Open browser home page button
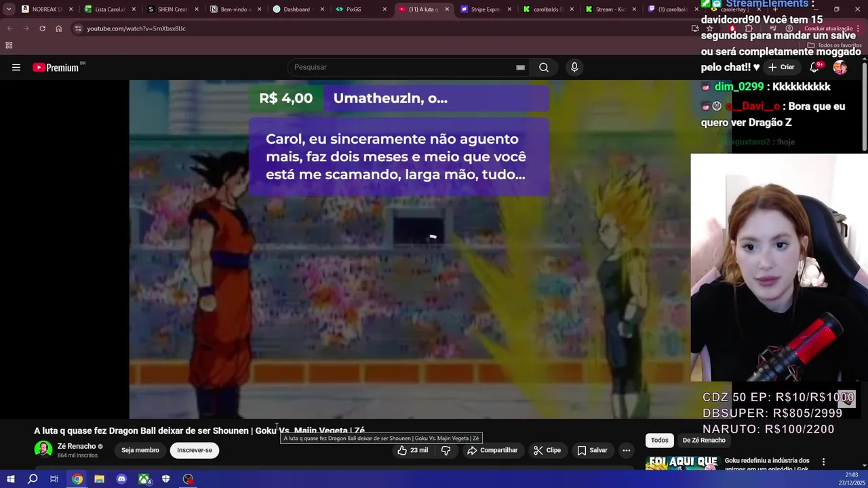This screenshot has width=868, height=488. tap(58, 28)
